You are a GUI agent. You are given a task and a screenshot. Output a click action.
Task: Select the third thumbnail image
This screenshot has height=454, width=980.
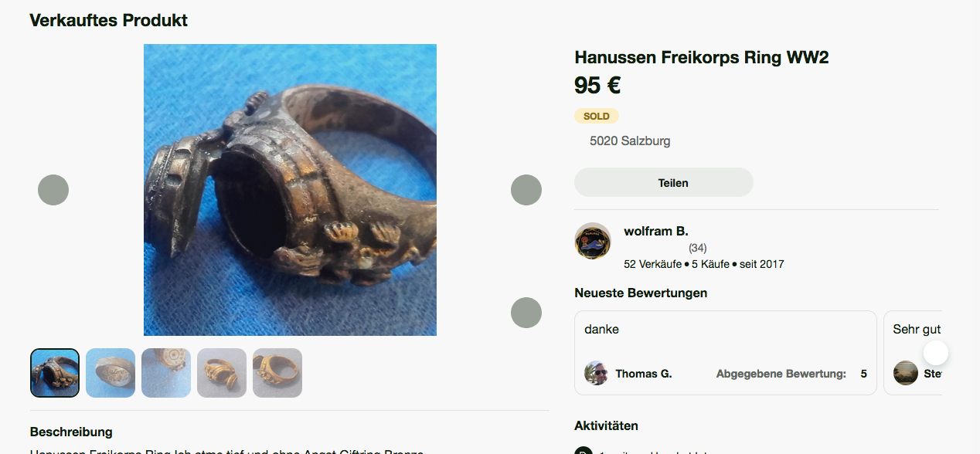tap(166, 373)
